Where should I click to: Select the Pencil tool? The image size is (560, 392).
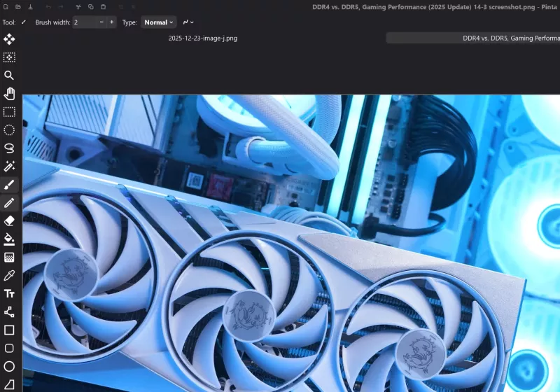click(x=9, y=203)
